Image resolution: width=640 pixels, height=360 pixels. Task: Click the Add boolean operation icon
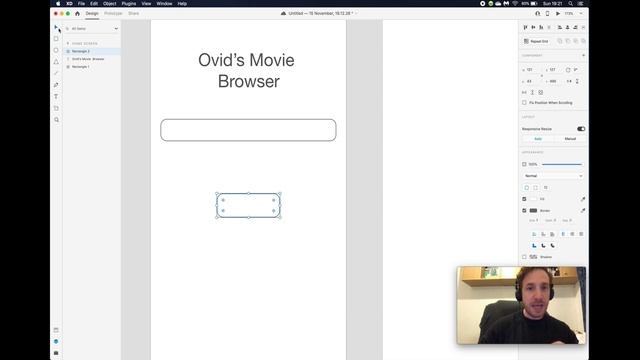[x=560, y=41]
